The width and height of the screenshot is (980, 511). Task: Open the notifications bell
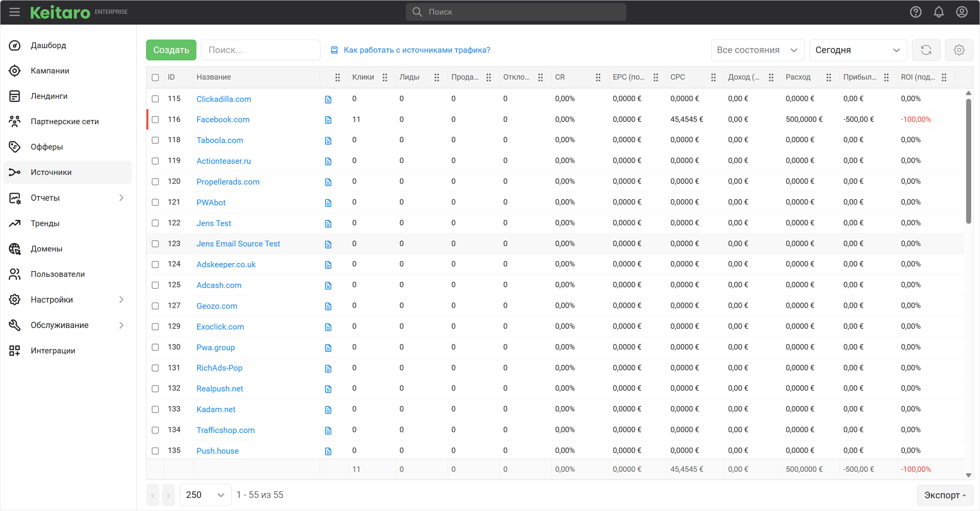pyautogui.click(x=938, y=12)
